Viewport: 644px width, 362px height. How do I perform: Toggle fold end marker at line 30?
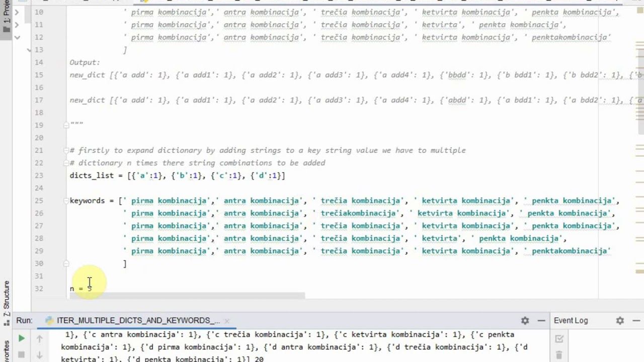pos(66,263)
